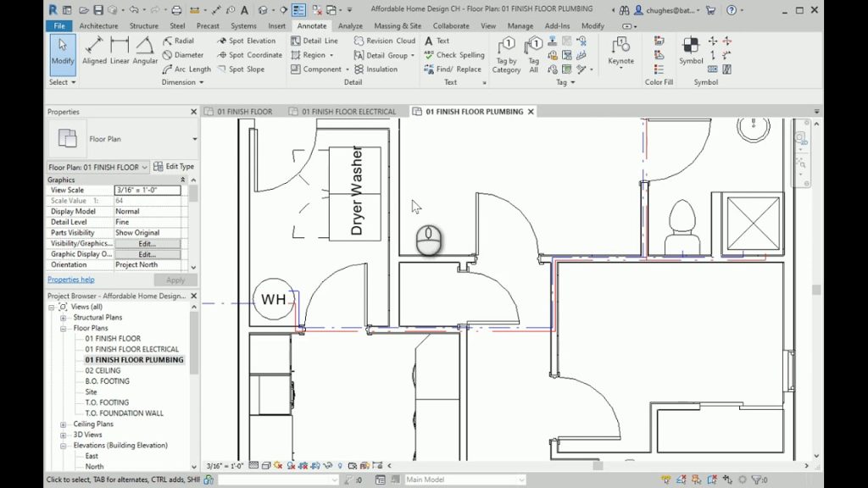Toggle Sun Path on the status bar

[x=278, y=465]
